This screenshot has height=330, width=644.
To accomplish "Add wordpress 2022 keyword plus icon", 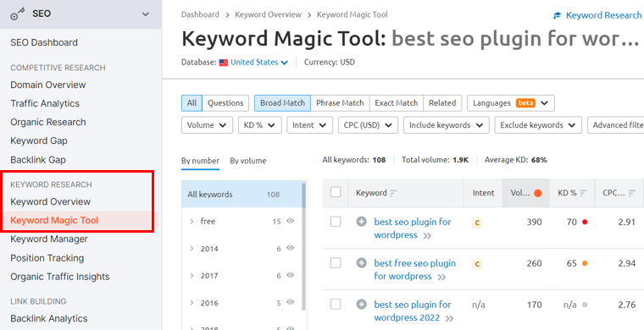I will [362, 305].
